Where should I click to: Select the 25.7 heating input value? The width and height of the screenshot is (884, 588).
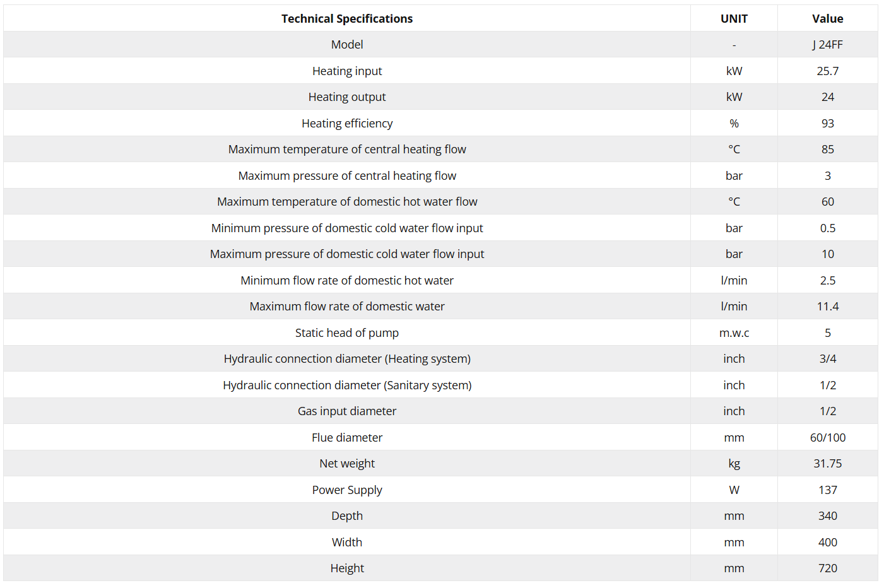coord(827,71)
